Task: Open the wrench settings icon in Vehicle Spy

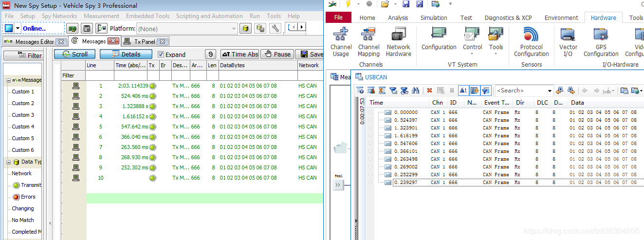Action: point(275,28)
